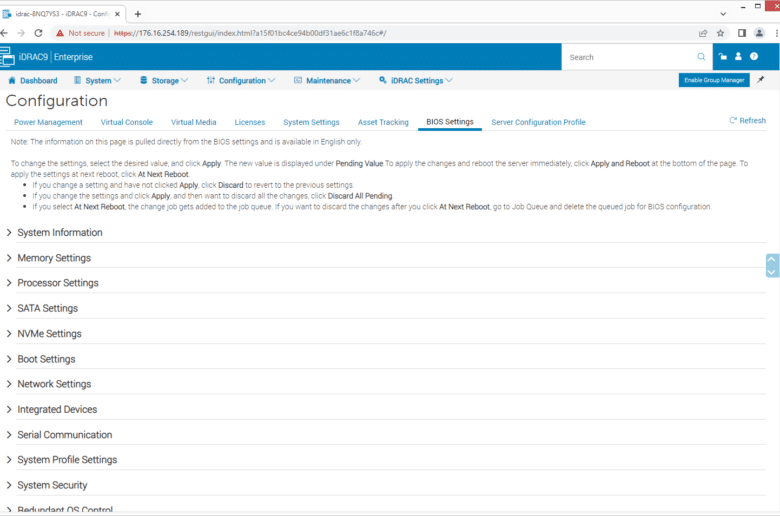Open the user account icon in the header

pyautogui.click(x=738, y=57)
